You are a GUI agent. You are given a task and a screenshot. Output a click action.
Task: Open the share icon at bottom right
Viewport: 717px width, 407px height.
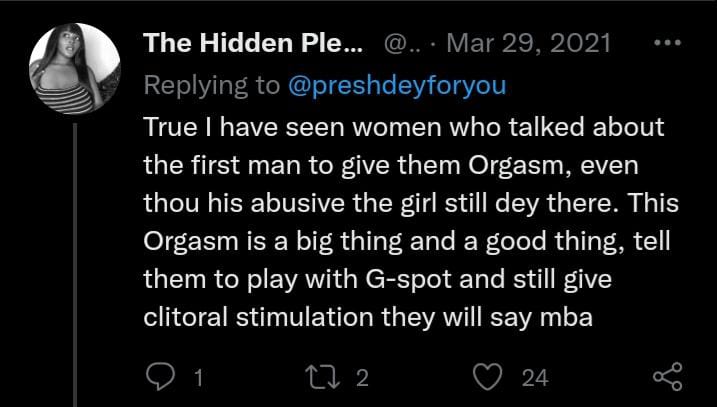tap(665, 377)
